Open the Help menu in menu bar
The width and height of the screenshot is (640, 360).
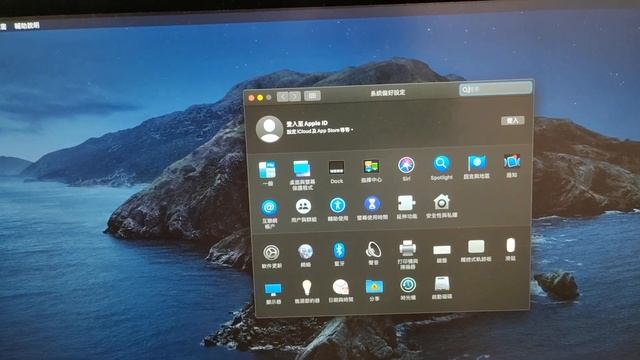[27, 26]
